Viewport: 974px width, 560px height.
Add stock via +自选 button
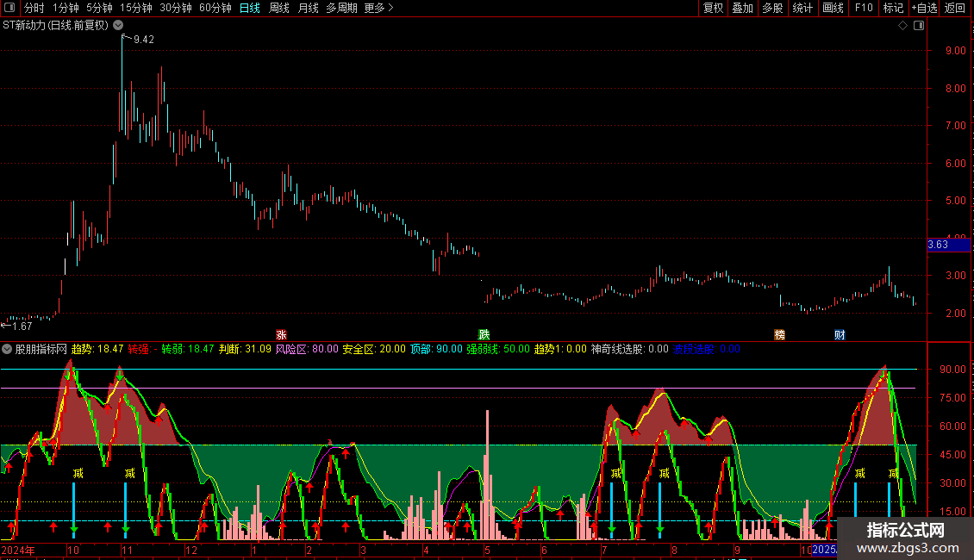click(924, 8)
